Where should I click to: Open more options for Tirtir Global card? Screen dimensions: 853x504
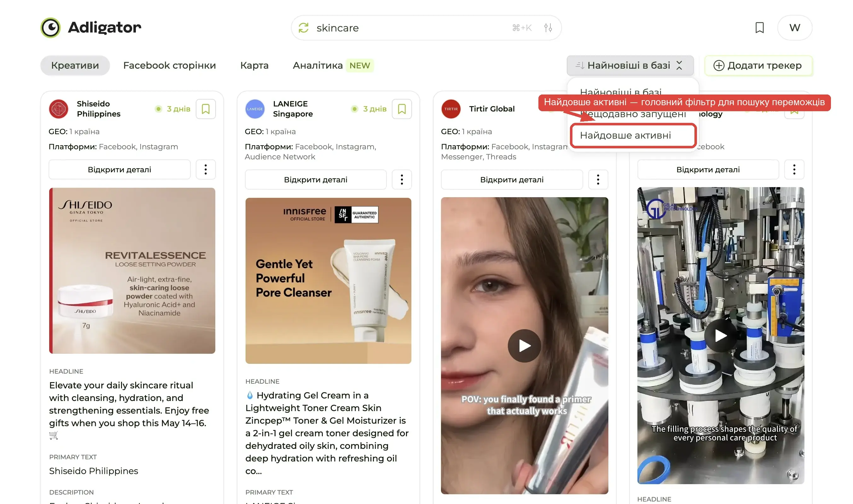coord(598,180)
